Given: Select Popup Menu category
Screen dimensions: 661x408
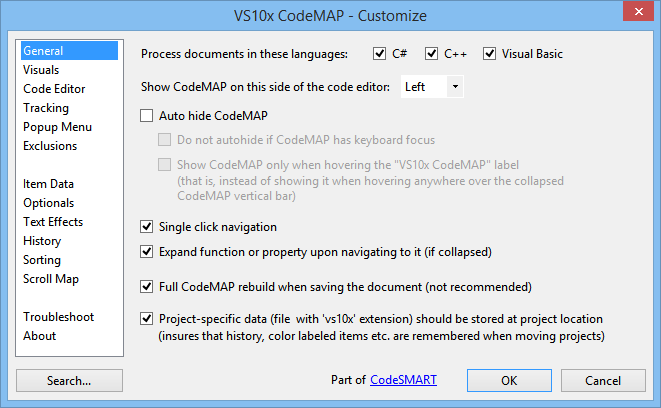Looking at the screenshot, I should [57, 127].
